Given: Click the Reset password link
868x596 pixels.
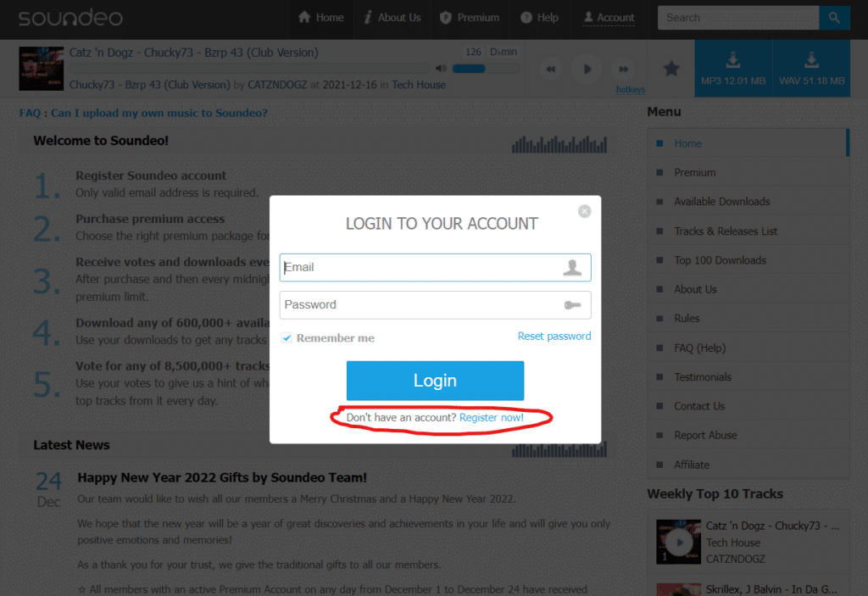Looking at the screenshot, I should click(x=554, y=337).
